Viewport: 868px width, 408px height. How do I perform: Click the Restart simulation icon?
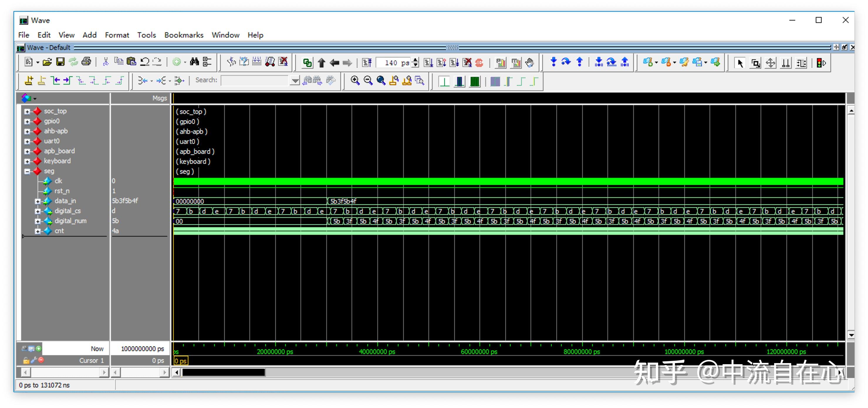point(367,63)
